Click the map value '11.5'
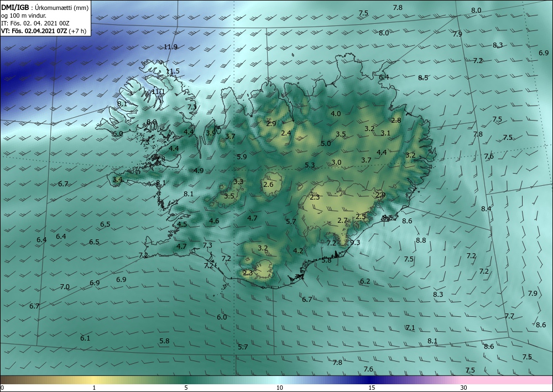 (173, 71)
